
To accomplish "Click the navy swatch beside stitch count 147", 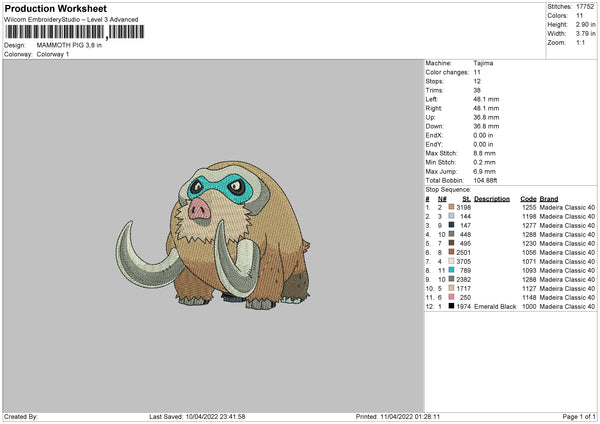I will tap(451, 225).
